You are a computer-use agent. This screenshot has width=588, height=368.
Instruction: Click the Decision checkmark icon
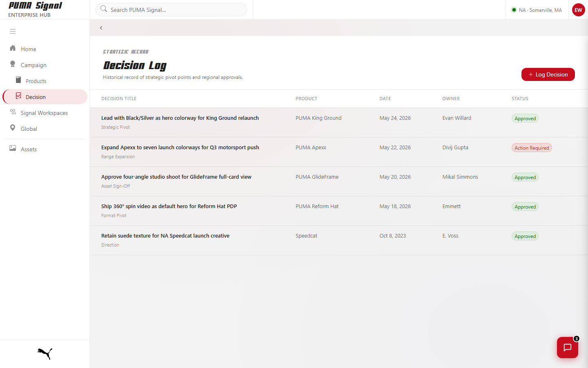pos(18,96)
